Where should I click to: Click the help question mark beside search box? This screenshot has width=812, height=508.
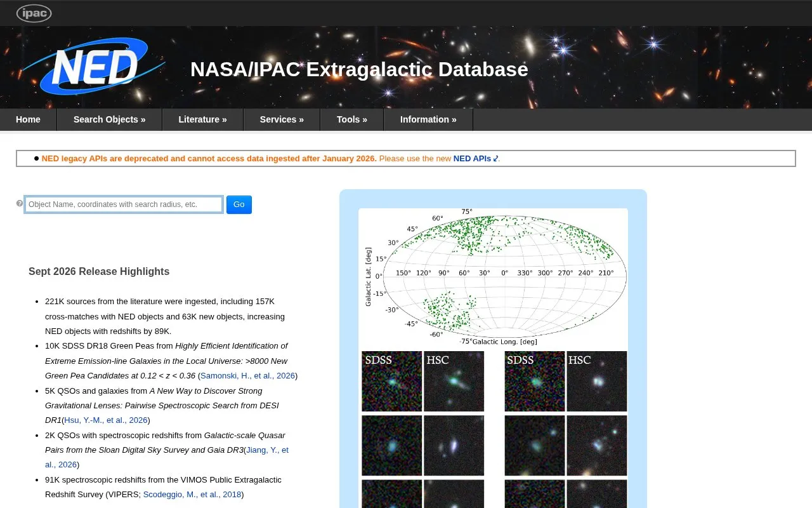tap(20, 204)
